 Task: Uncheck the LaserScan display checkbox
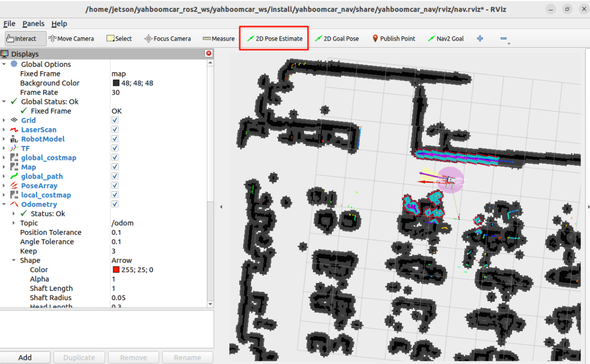115,130
